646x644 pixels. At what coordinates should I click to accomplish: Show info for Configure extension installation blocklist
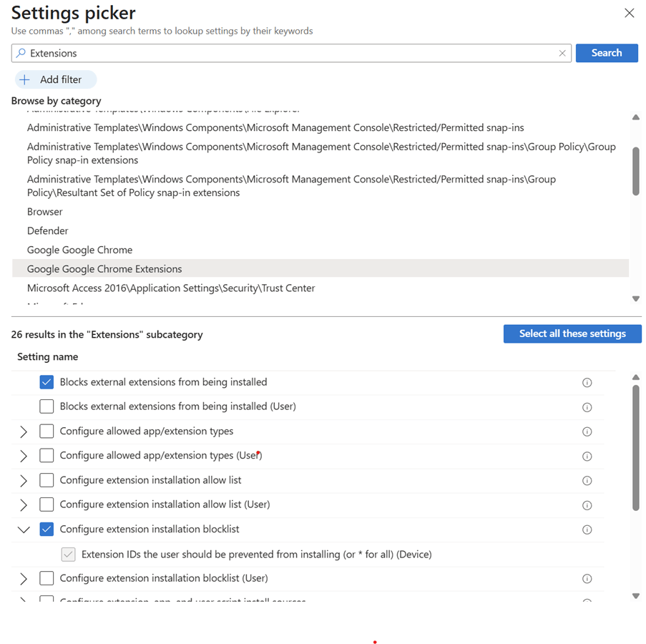(587, 530)
